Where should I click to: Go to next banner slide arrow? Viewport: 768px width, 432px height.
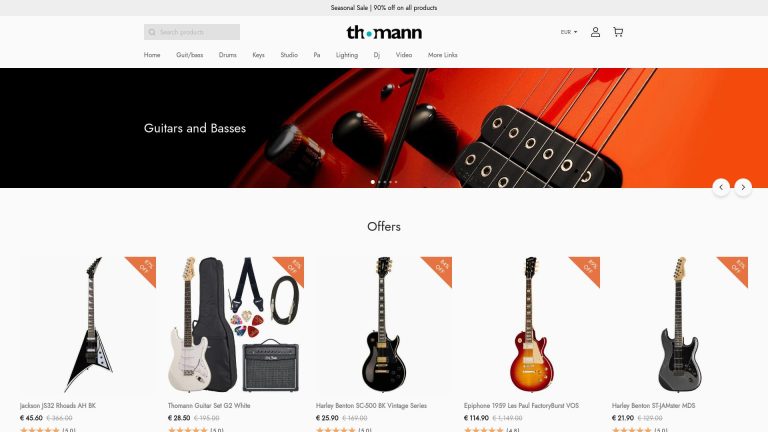point(743,187)
